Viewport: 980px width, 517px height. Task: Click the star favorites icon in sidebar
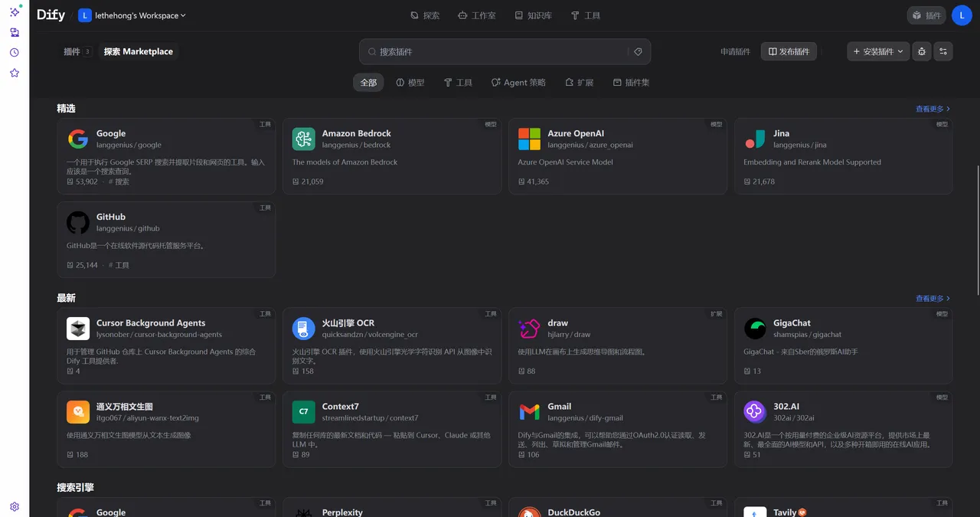click(15, 73)
